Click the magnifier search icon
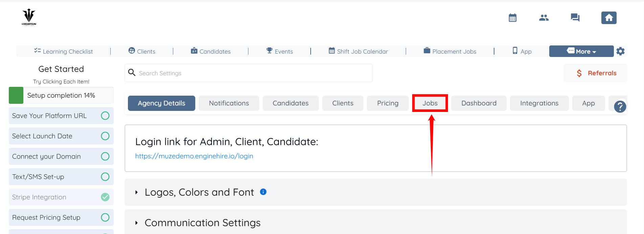The width and height of the screenshot is (644, 234). pos(132,73)
